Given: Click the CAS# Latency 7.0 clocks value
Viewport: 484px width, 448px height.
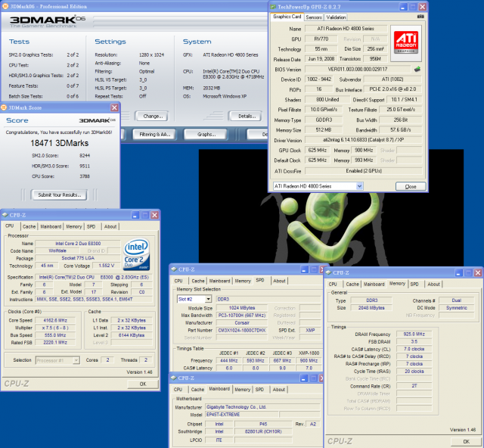Looking at the screenshot, I should tap(414, 349).
